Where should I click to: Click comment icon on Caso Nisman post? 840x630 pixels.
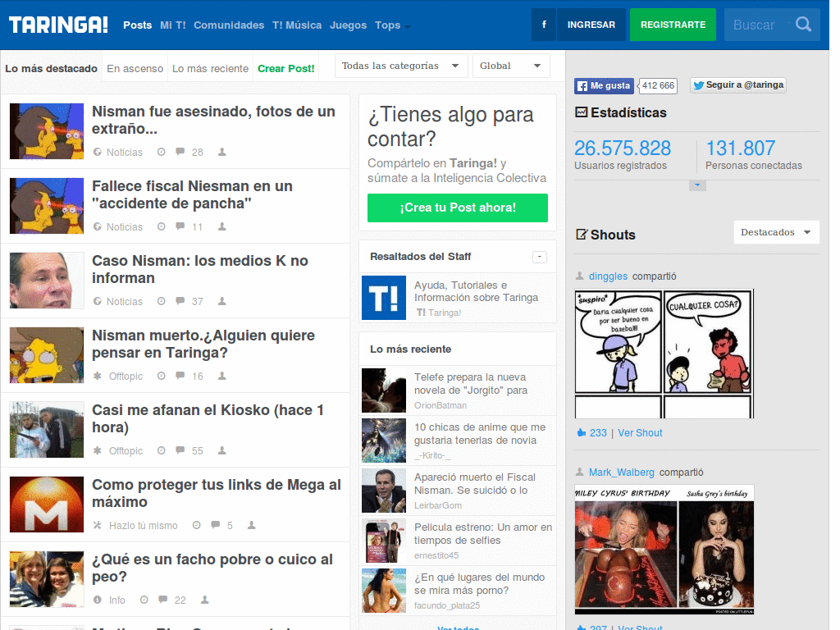(180, 301)
